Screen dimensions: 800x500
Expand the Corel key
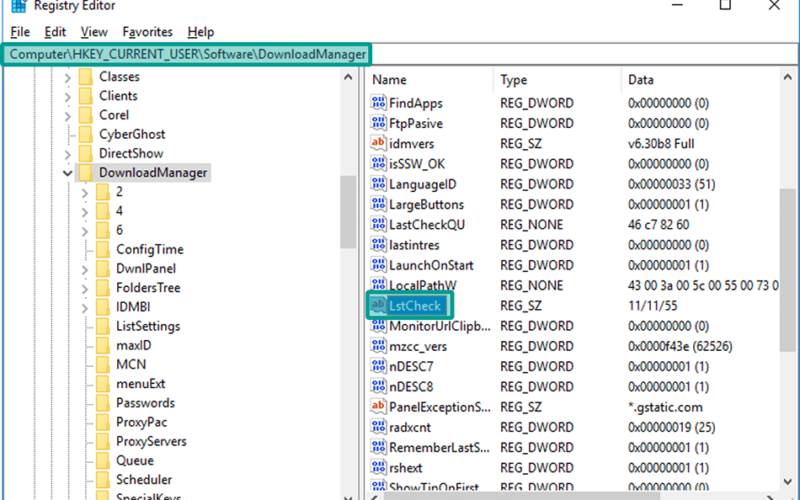tap(67, 116)
